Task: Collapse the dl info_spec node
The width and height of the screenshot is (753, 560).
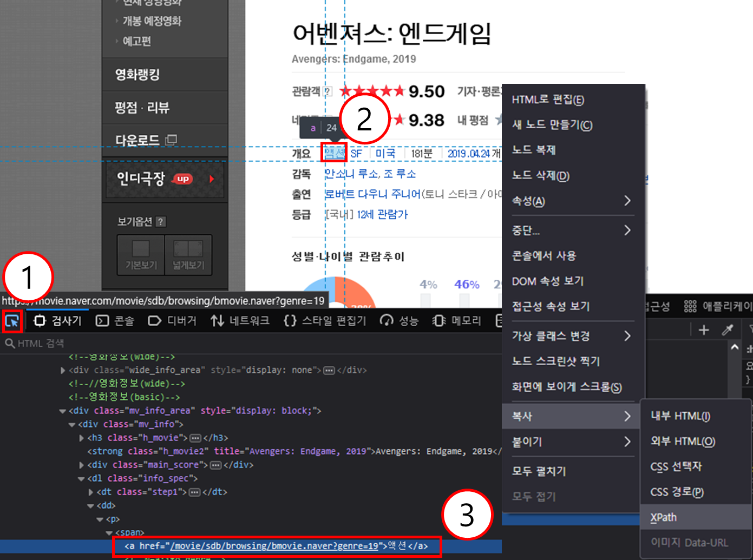Action: tap(81, 479)
